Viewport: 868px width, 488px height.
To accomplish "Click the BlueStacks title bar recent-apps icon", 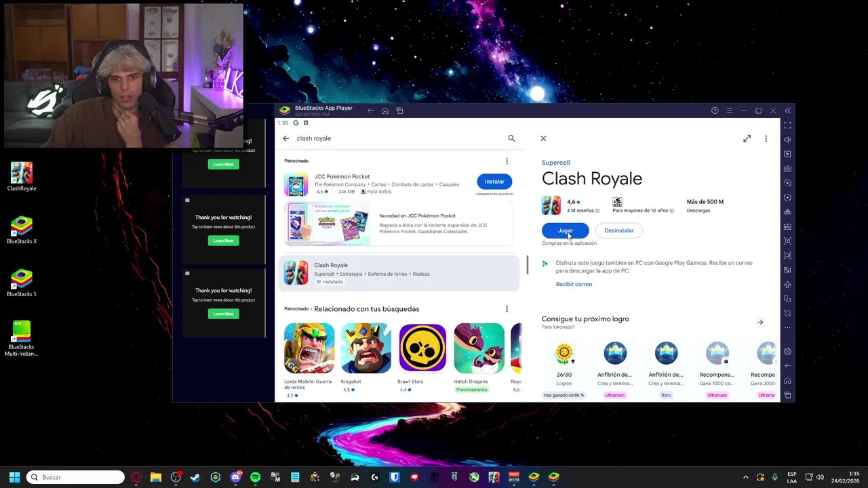I will [399, 110].
